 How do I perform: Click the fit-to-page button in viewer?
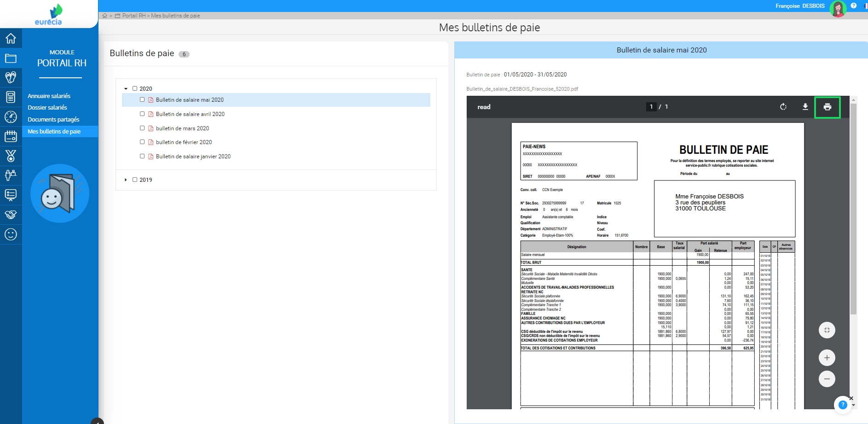coord(827,330)
